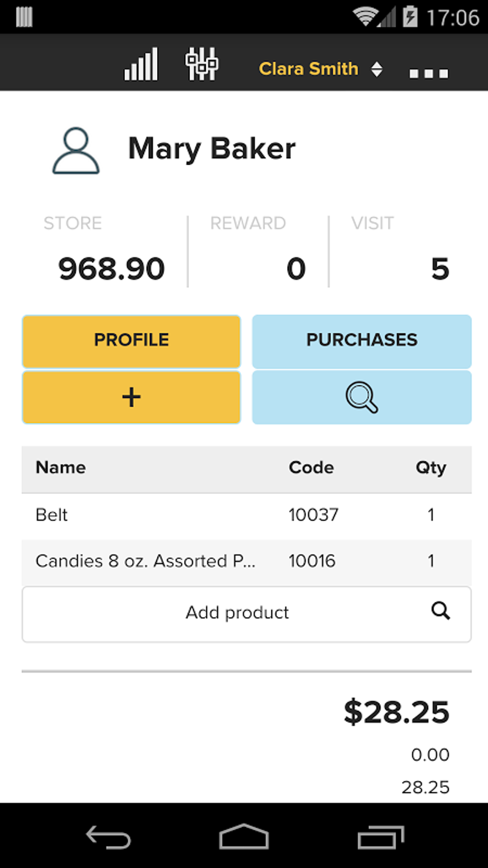Switch to the PROFILE tab
This screenshot has width=488, height=868.
click(x=131, y=340)
